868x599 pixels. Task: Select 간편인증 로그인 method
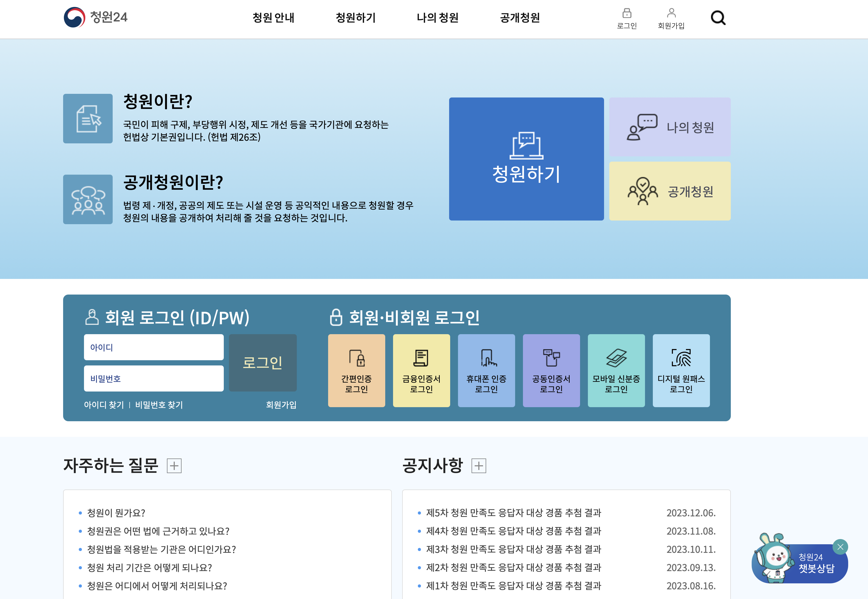point(356,370)
